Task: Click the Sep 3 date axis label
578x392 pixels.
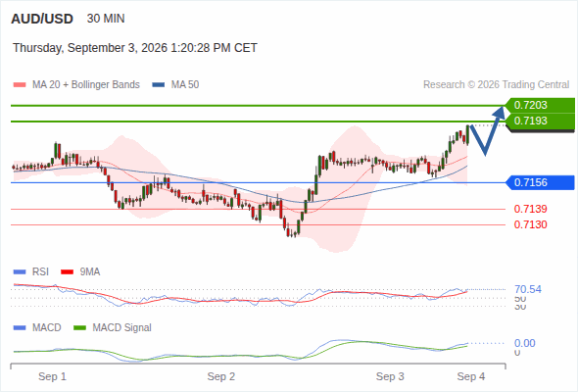Action: 390,376
